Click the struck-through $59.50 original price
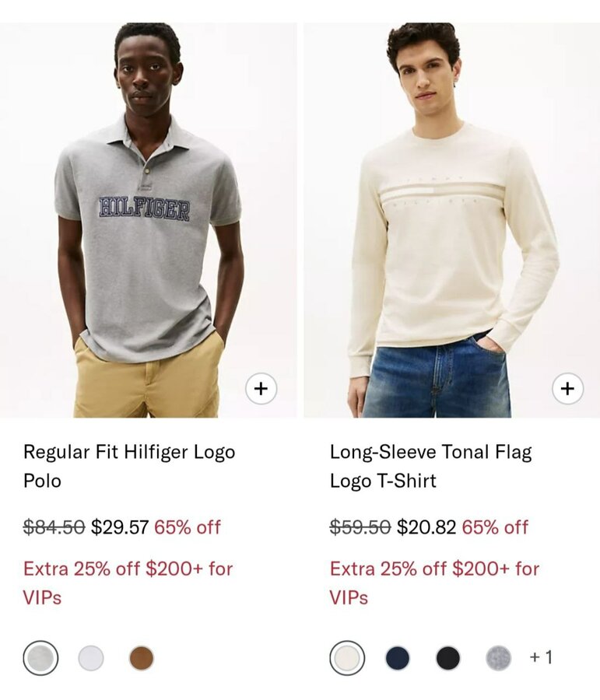The height and width of the screenshot is (700, 600). click(360, 527)
